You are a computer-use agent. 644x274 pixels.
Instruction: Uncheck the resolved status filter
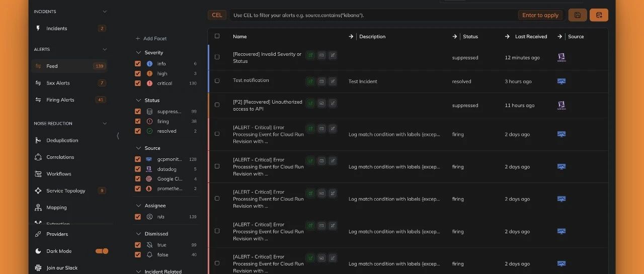138,131
